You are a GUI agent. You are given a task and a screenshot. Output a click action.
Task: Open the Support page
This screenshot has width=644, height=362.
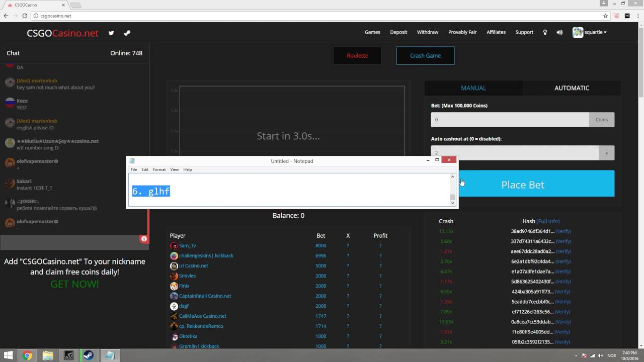point(524,32)
